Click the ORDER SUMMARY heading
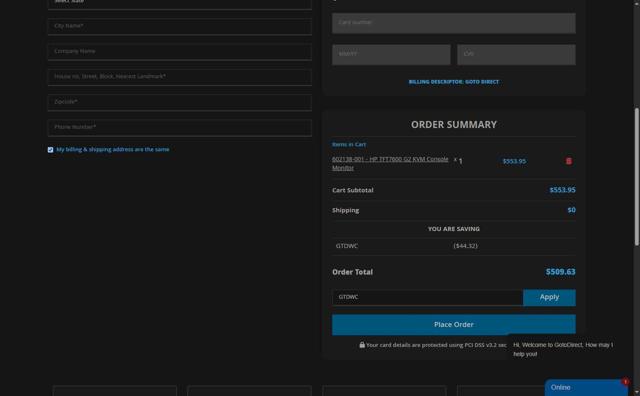This screenshot has width=640, height=396. pos(454,125)
